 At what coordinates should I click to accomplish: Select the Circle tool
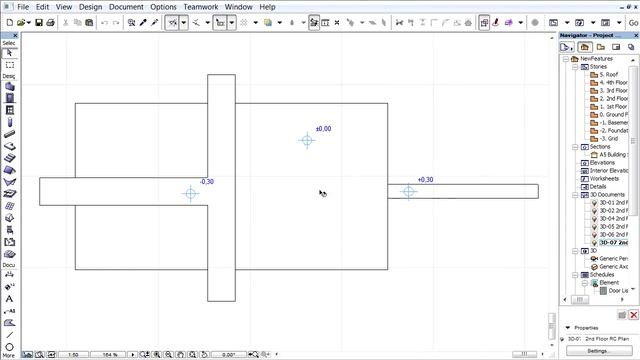pos(9,347)
